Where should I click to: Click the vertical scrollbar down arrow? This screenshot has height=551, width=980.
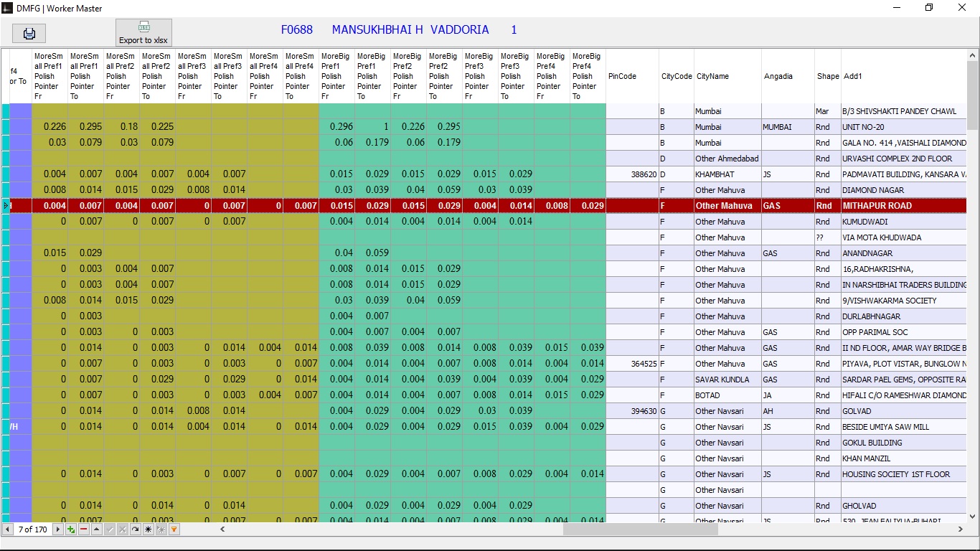tap(974, 515)
